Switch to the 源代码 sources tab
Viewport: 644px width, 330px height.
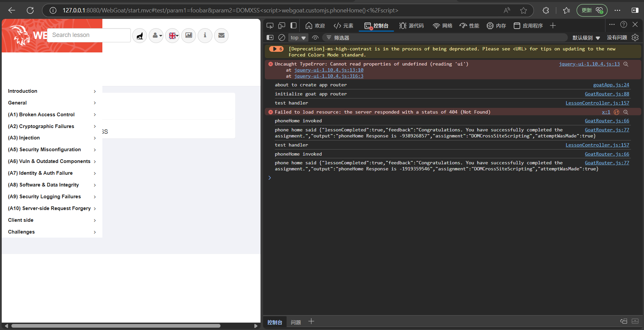tap(411, 26)
